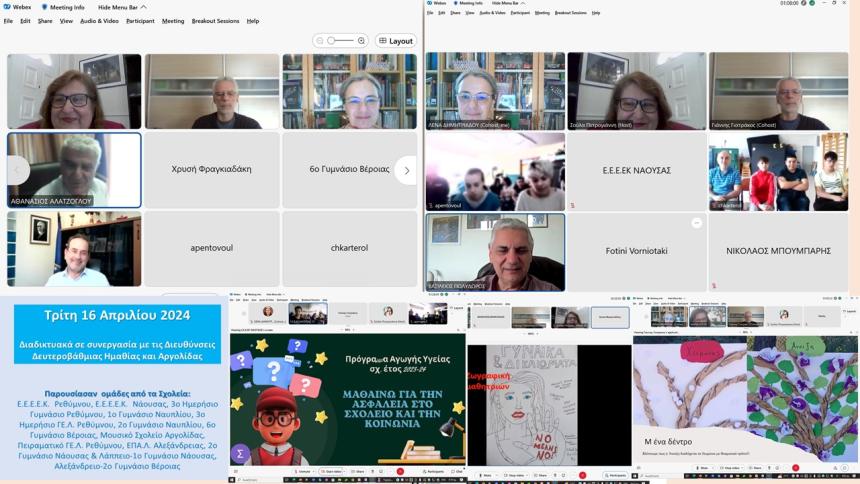860x484 pixels.
Task: Select ΑΘΑΝΑΣΙΟΣ ΑΛΑΤΖΟΓΛΟΥ video tile
Action: pyautogui.click(x=74, y=170)
